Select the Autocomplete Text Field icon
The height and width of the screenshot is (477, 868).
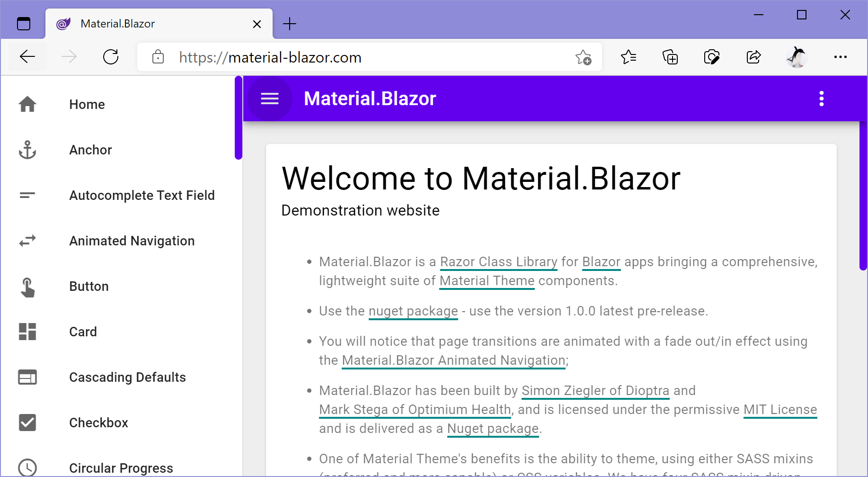pyautogui.click(x=27, y=195)
